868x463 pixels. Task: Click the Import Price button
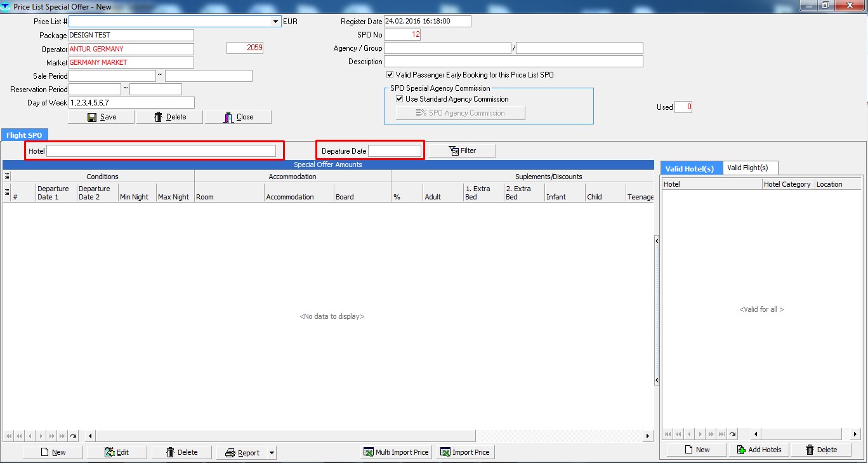[x=464, y=452]
